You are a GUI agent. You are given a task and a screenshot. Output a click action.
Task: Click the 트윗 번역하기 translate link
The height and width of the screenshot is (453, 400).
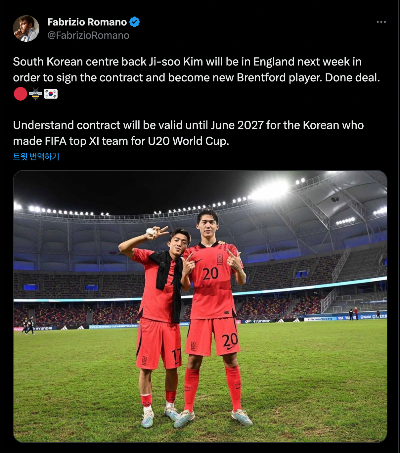tap(36, 156)
